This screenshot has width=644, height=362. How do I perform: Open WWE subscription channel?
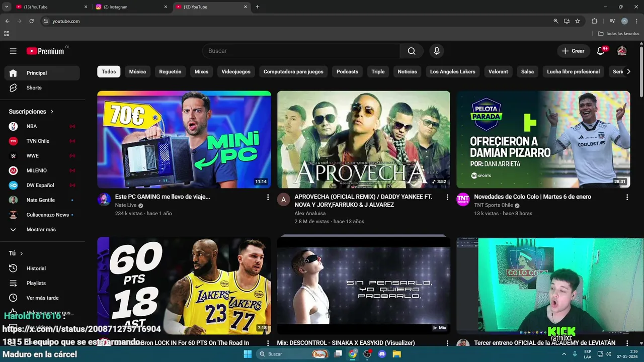click(42, 156)
